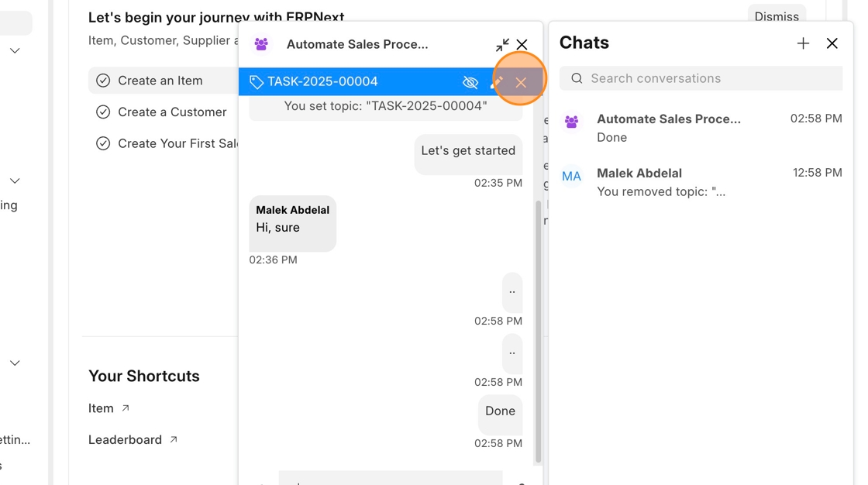The height and width of the screenshot is (485, 868).
Task: Dismiss the onboarding journey panel
Action: [776, 16]
